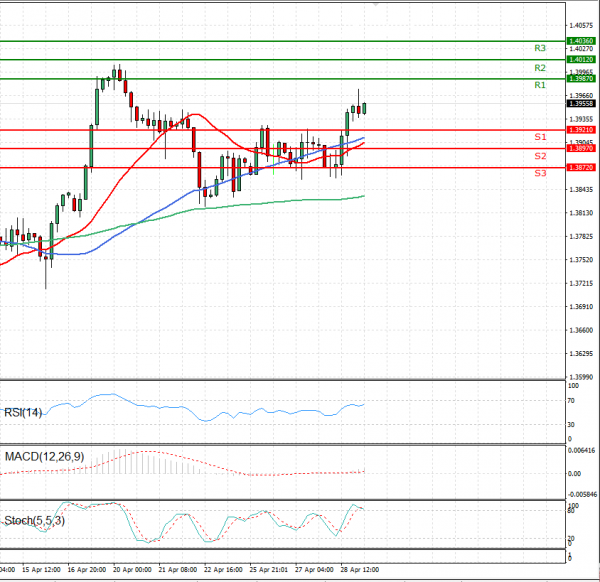Viewport: 600px width, 582px height.
Task: Click the 1.38970 red price tag
Action: tap(581, 148)
